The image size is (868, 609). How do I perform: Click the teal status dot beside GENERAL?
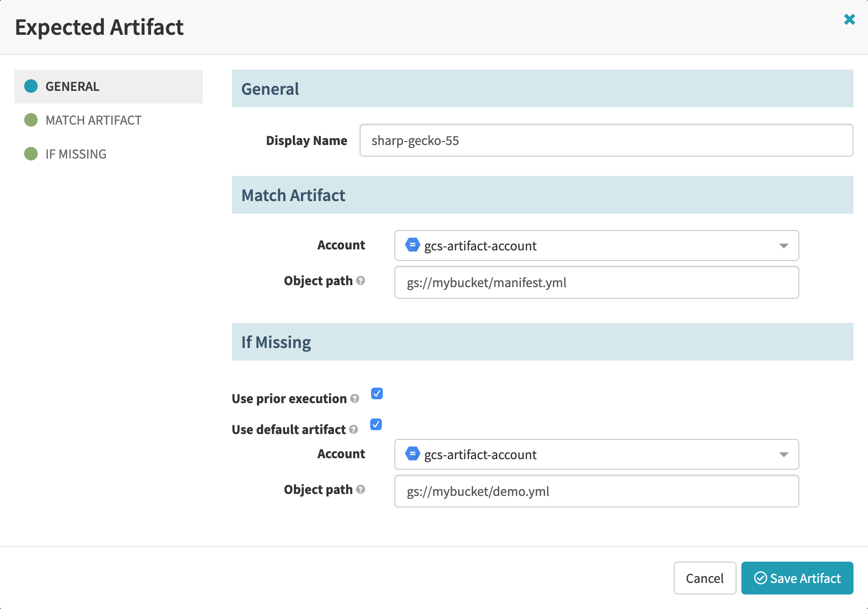tap(31, 87)
